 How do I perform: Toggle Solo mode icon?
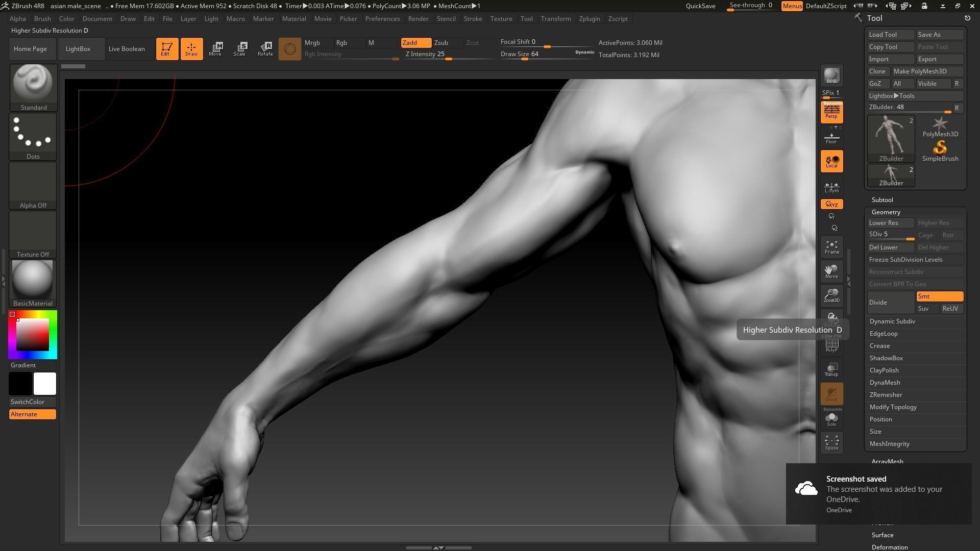point(831,419)
